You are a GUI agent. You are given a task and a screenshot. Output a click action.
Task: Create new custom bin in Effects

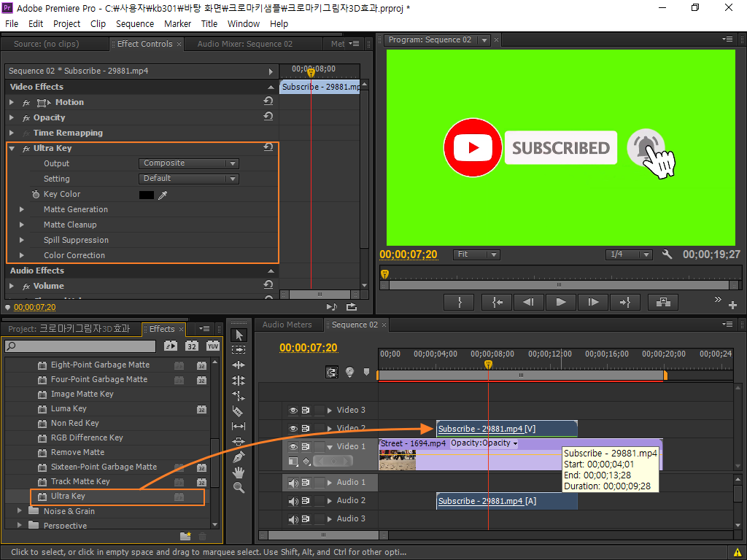(185, 536)
